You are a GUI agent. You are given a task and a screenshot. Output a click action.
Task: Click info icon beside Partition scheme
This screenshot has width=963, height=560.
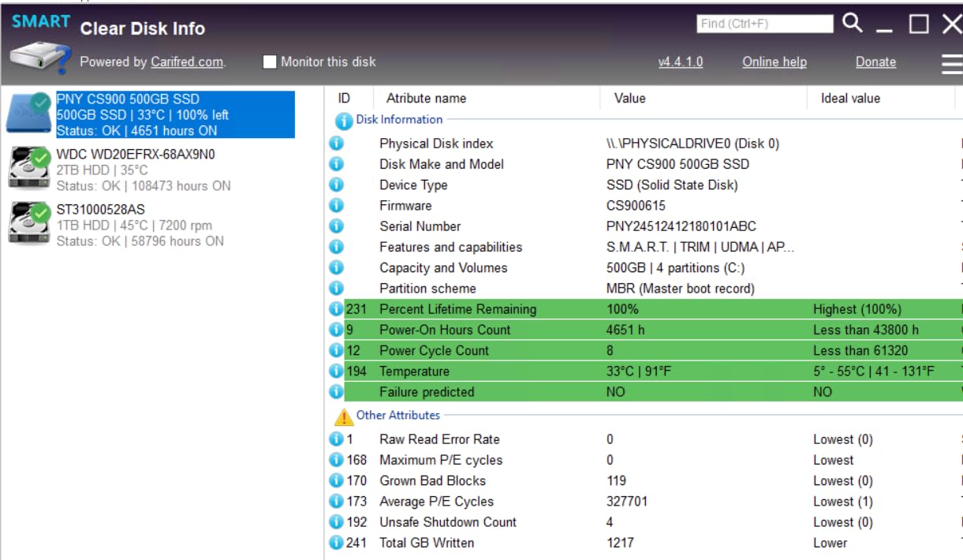click(x=336, y=288)
